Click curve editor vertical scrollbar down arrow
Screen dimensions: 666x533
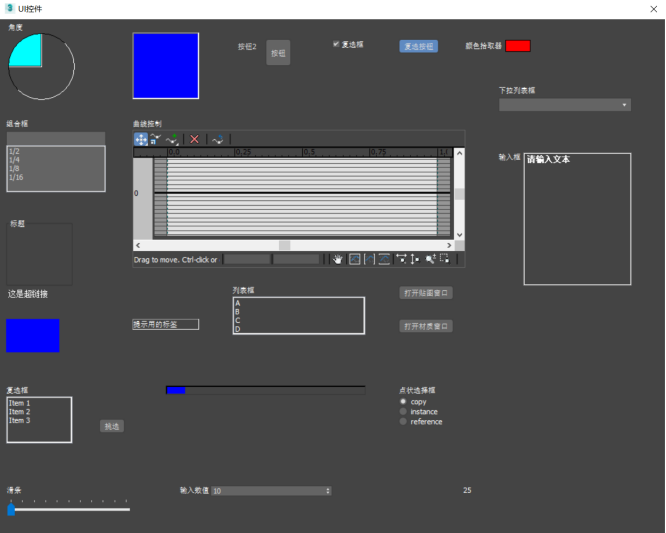pyautogui.click(x=459, y=235)
